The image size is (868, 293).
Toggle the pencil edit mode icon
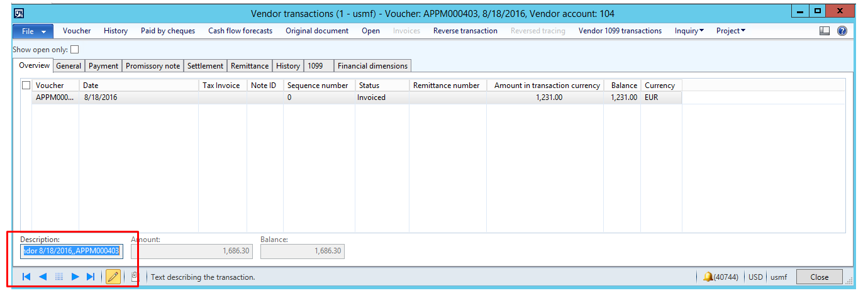tap(113, 277)
